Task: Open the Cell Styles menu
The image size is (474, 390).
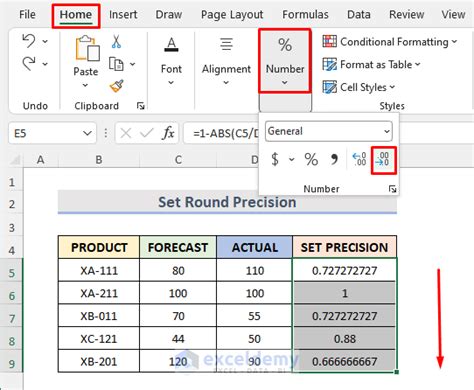Action: [x=359, y=87]
